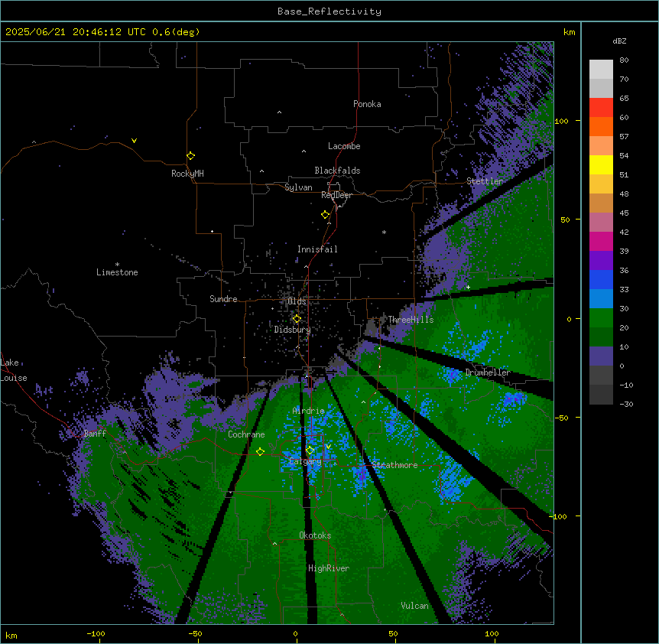The image size is (659, 644).
Task: Click the RedDeer city label
Action: coord(336,195)
